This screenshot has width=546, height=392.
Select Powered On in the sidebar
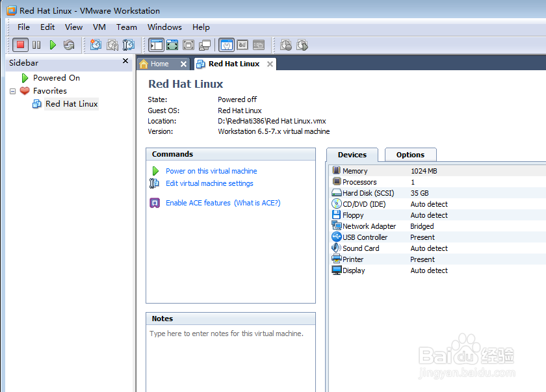(56, 78)
